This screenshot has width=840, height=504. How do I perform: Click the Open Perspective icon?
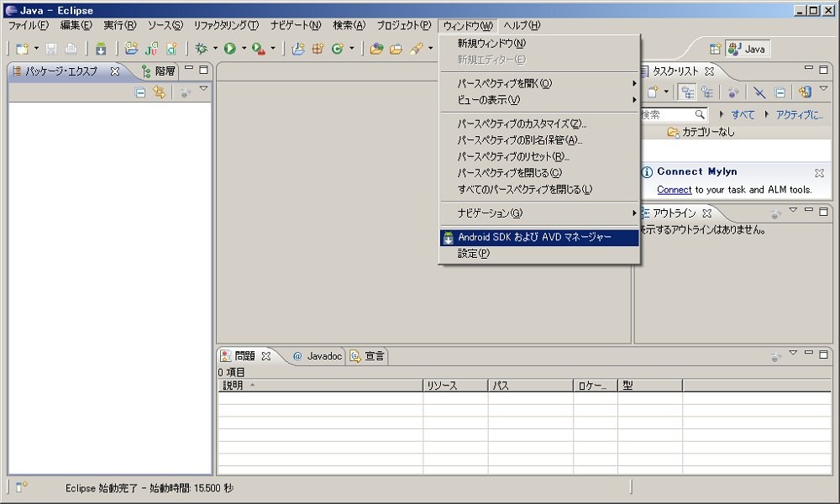pyautogui.click(x=715, y=49)
